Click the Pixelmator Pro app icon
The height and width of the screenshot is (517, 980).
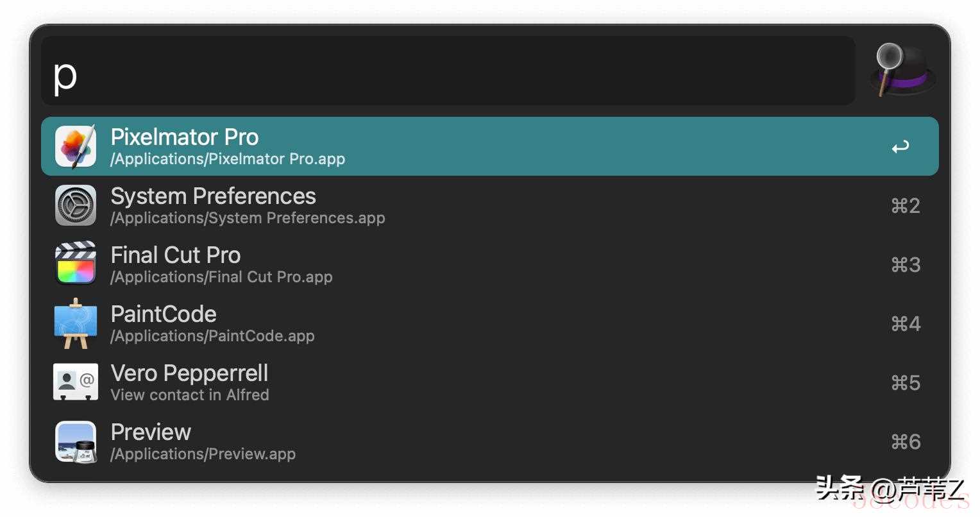tap(76, 146)
